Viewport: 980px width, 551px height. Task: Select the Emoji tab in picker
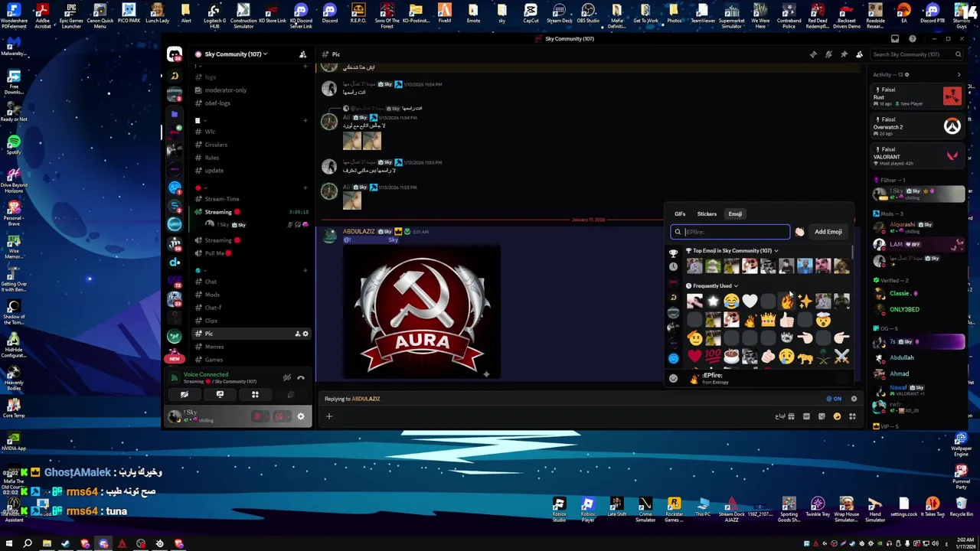pyautogui.click(x=735, y=214)
